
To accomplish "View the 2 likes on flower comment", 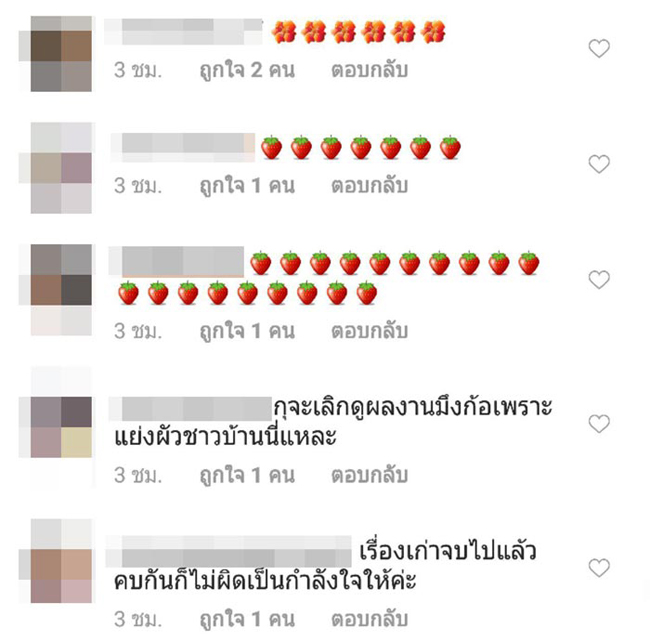I will (247, 70).
